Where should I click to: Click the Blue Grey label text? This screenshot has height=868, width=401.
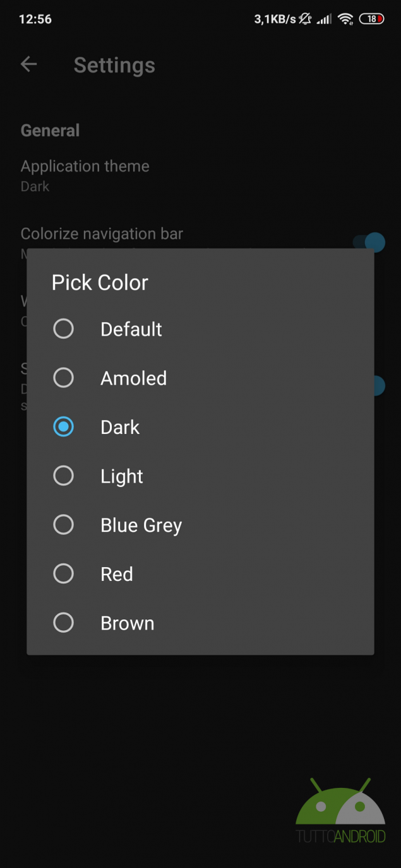[x=141, y=525]
